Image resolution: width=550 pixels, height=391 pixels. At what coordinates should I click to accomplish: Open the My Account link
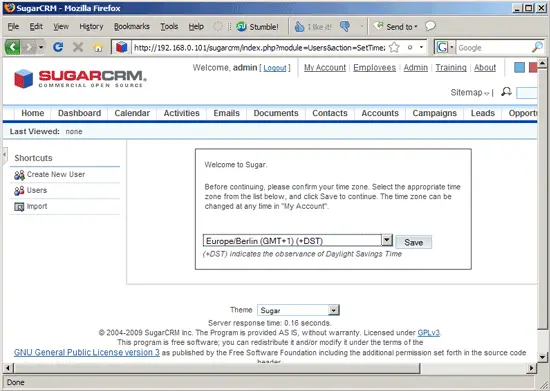[x=325, y=68]
